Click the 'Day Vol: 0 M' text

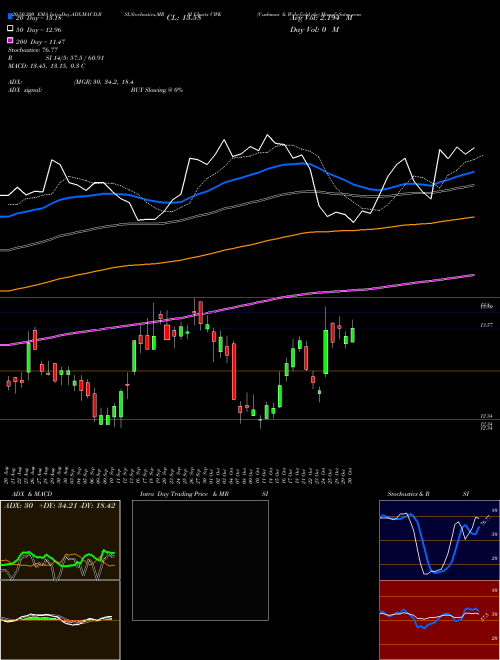(x=315, y=29)
